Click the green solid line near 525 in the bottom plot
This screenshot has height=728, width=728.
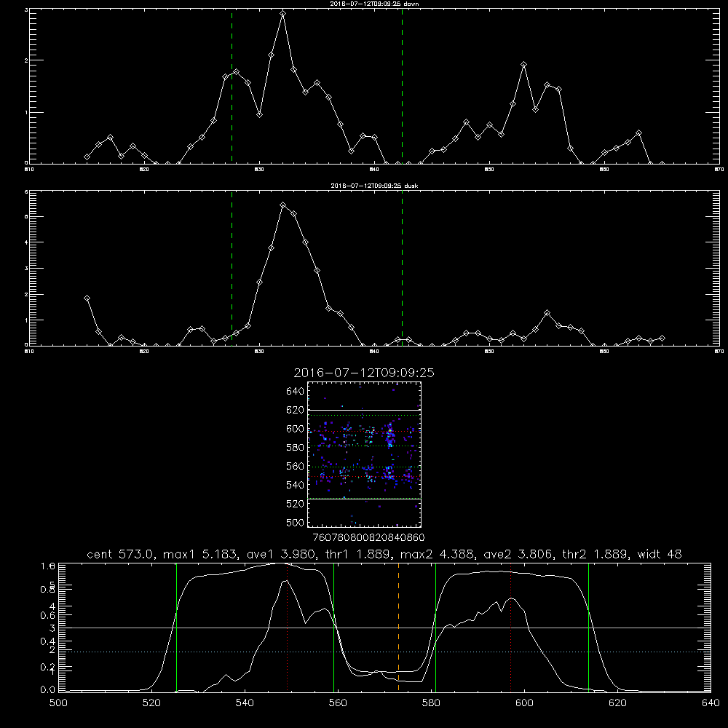(x=176, y=628)
